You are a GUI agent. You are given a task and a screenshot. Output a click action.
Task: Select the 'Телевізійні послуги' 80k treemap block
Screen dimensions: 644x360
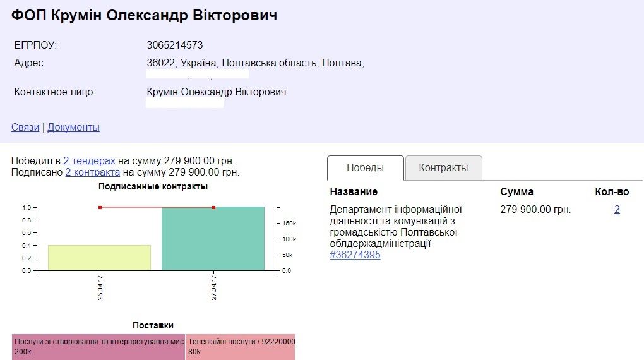pyautogui.click(x=240, y=346)
